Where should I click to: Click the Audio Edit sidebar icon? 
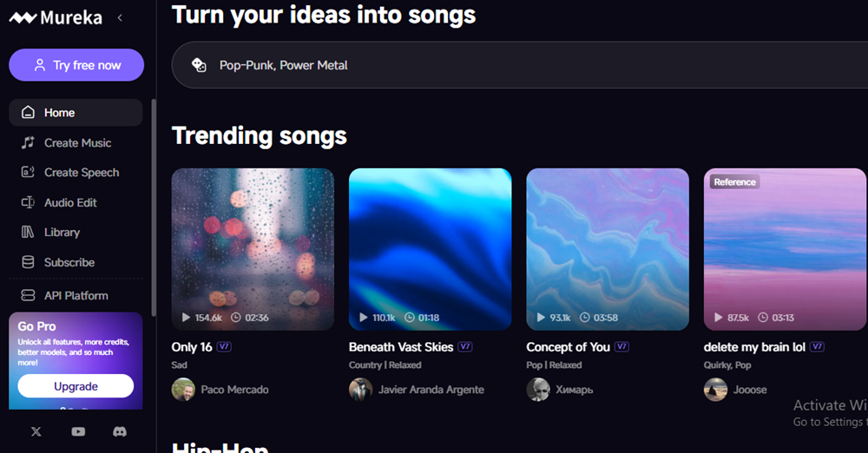coord(28,202)
